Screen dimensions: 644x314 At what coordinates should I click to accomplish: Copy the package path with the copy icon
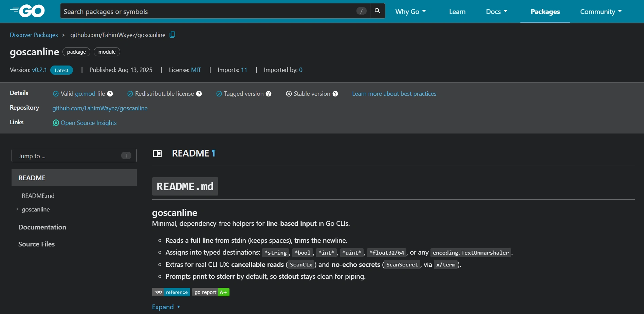point(172,35)
